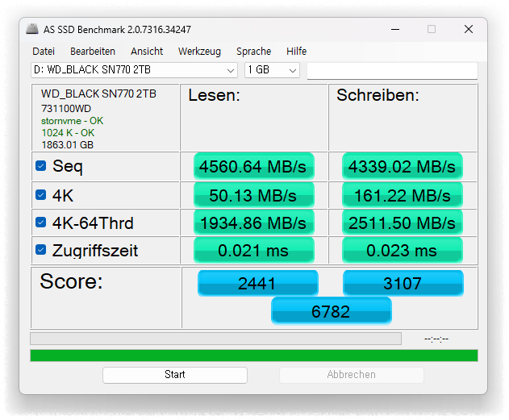Minimize the AS SSD Benchmark window
This screenshot has width=509, height=420.
[x=395, y=29]
